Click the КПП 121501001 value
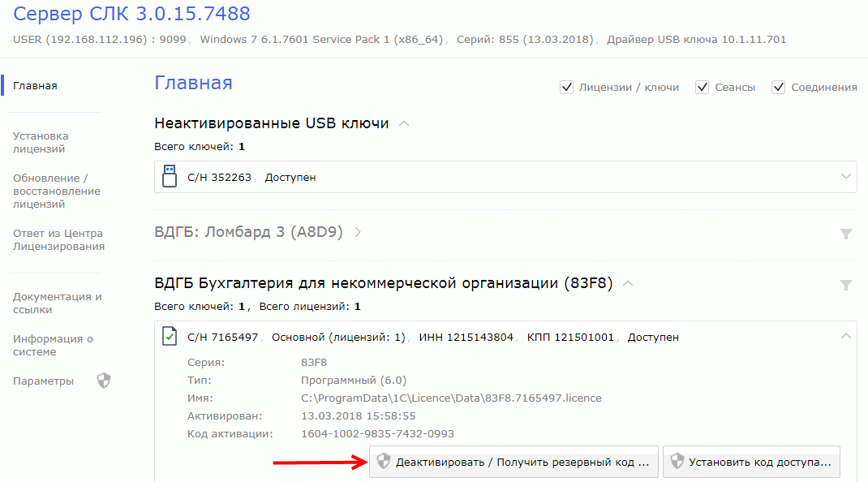 click(x=570, y=338)
